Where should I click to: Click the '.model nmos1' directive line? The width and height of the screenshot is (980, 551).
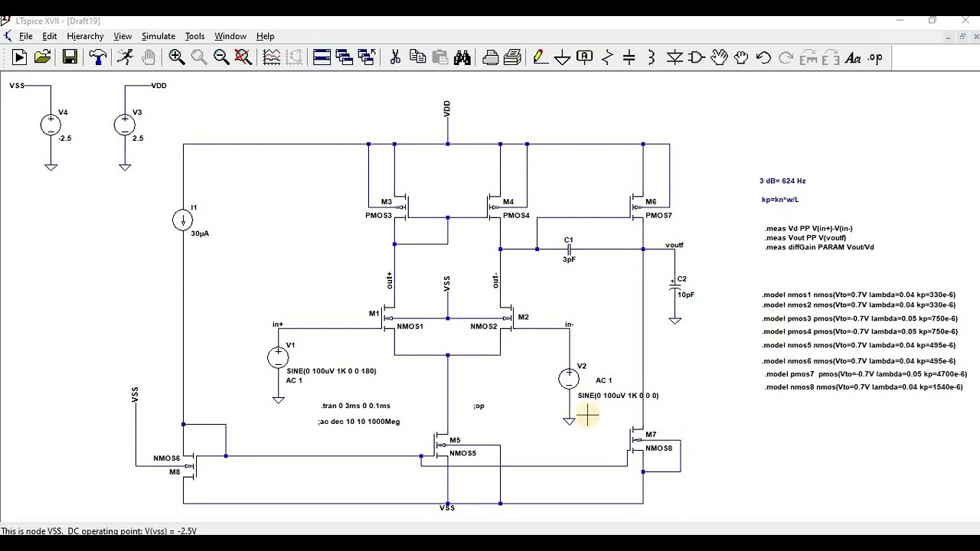pyautogui.click(x=859, y=295)
